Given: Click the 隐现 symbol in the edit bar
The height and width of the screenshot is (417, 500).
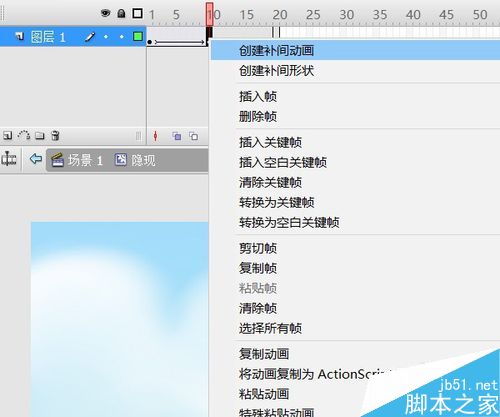Looking at the screenshot, I should click(135, 160).
